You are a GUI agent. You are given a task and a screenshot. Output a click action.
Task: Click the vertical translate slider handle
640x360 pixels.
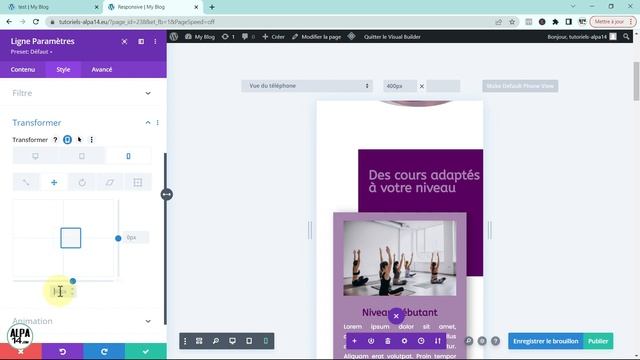[118, 238]
